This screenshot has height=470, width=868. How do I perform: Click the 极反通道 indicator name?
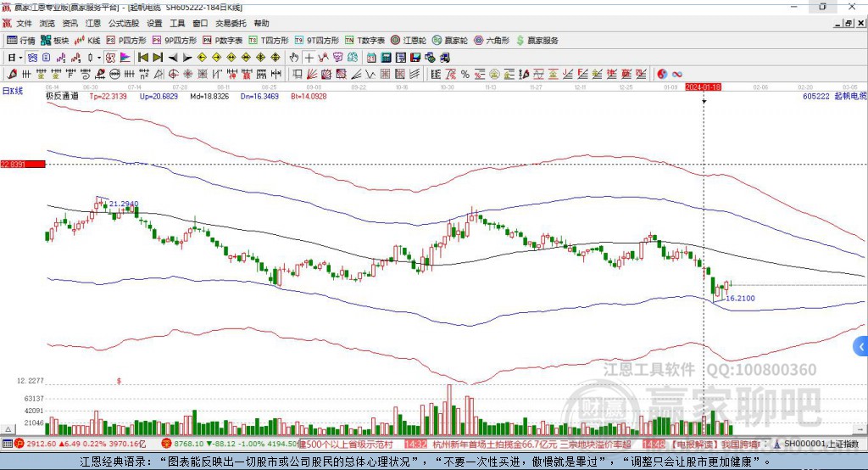[x=62, y=96]
